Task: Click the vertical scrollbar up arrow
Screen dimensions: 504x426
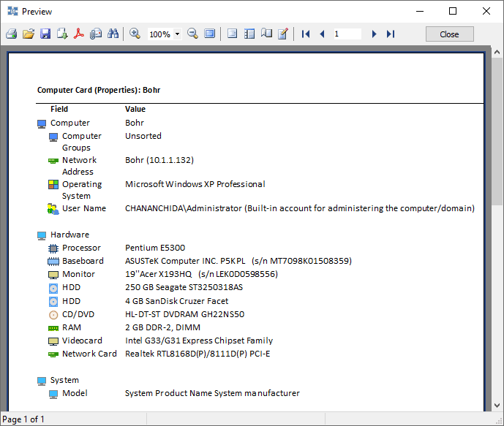Action: (x=497, y=52)
